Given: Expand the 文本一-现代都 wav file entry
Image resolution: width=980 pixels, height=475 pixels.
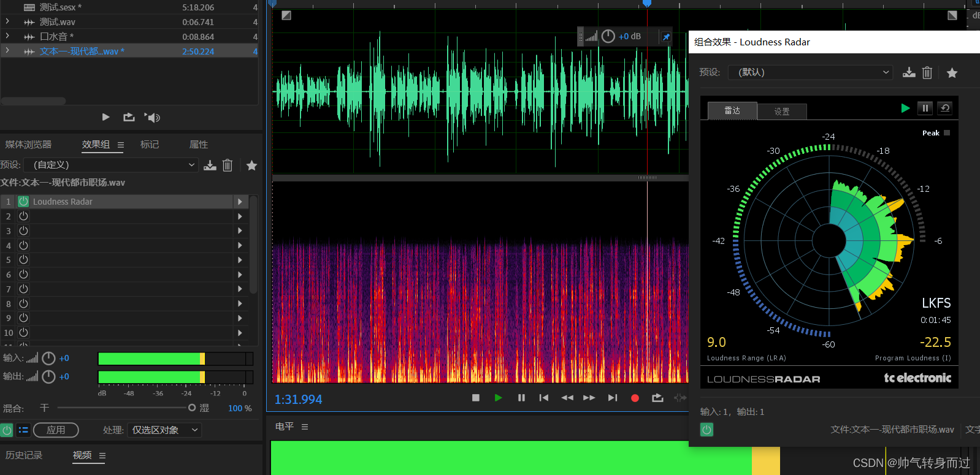Looking at the screenshot, I should pyautogui.click(x=7, y=51).
